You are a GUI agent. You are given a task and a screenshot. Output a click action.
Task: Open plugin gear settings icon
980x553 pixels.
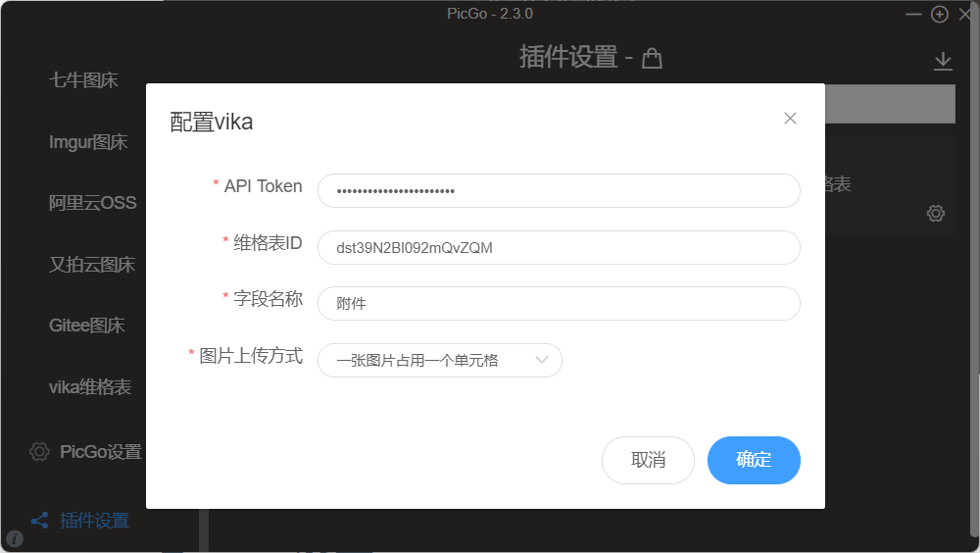pos(936,213)
